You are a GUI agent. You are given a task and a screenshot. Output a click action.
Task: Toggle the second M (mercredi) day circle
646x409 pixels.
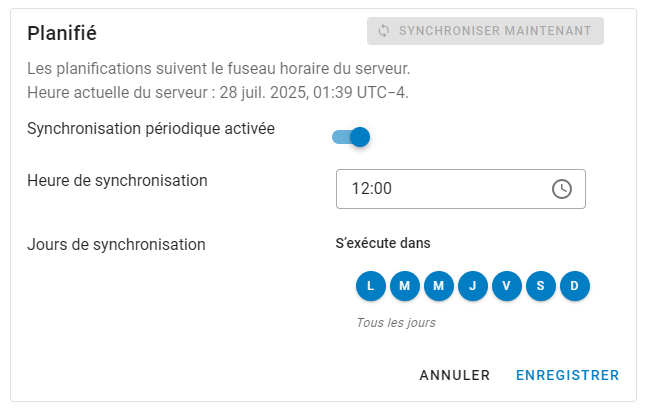[x=438, y=286]
